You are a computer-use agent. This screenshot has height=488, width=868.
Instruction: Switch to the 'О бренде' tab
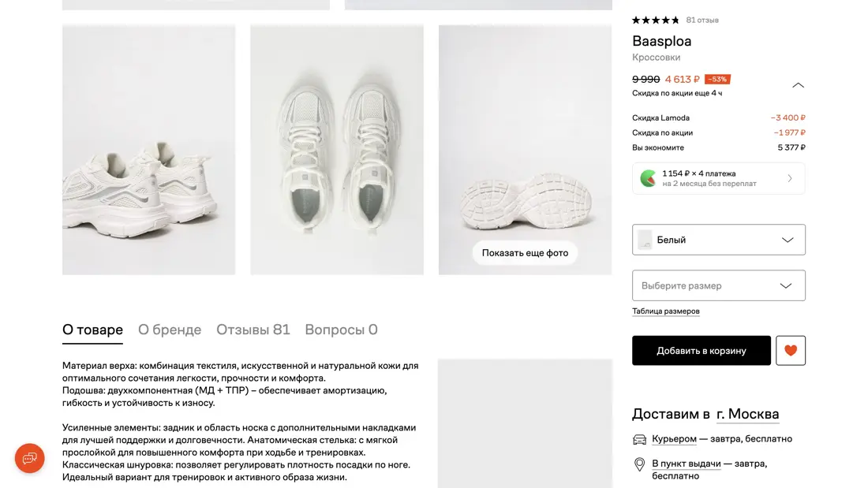click(x=170, y=330)
